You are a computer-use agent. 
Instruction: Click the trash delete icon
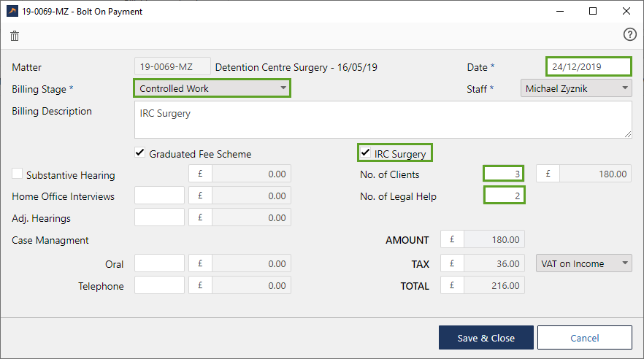pyautogui.click(x=15, y=36)
